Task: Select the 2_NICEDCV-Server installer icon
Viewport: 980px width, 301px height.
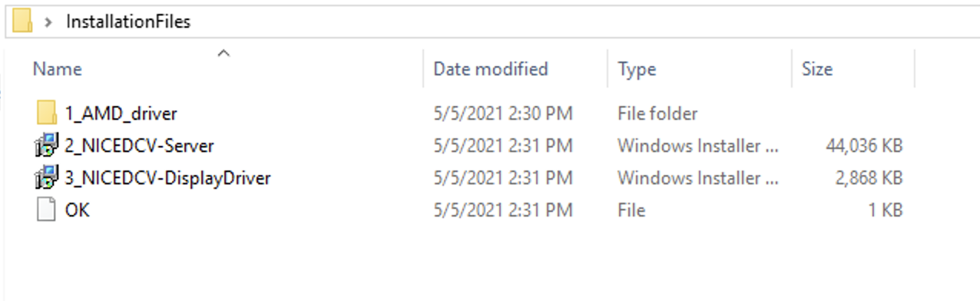Action: (x=47, y=145)
